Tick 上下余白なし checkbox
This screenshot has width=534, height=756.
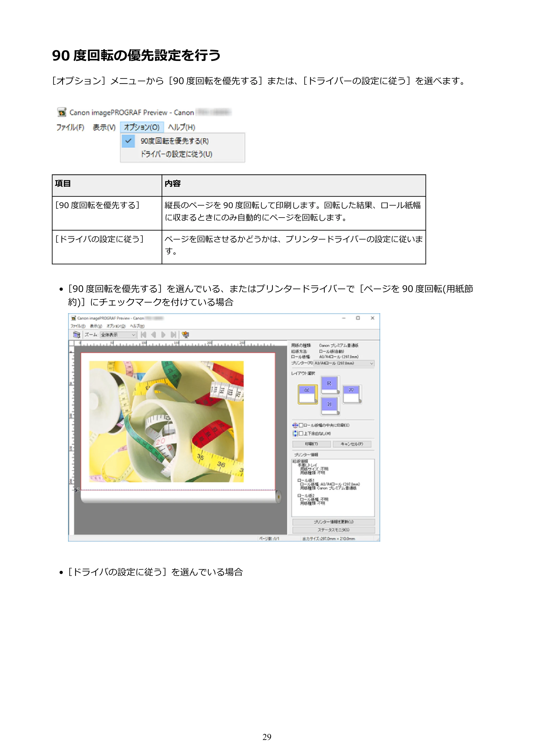coord(301,433)
